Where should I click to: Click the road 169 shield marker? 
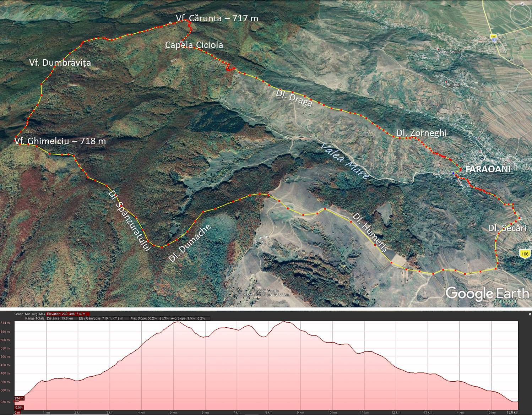[x=493, y=37]
